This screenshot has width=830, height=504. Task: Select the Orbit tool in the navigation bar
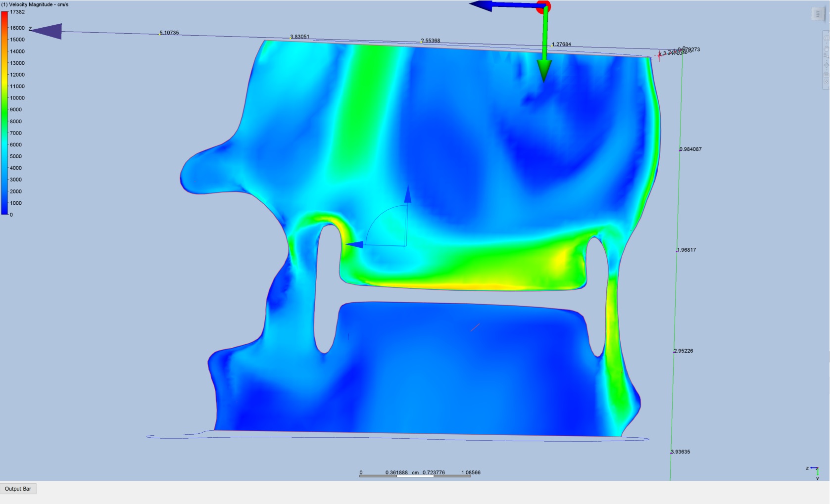point(827,65)
